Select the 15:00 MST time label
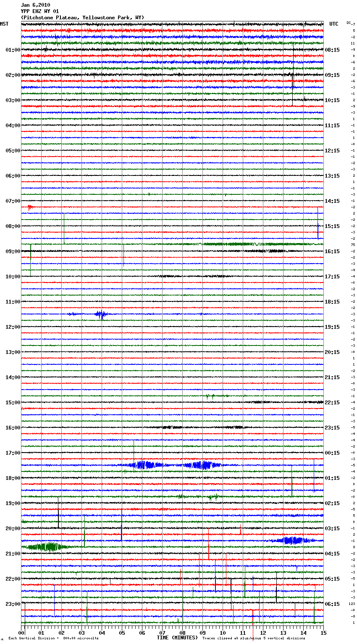 point(13,403)
